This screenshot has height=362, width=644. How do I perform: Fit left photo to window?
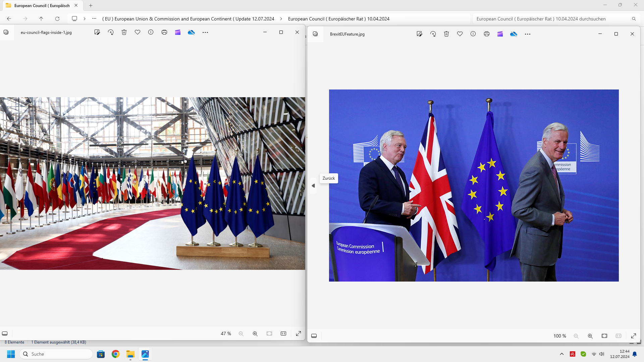click(269, 334)
